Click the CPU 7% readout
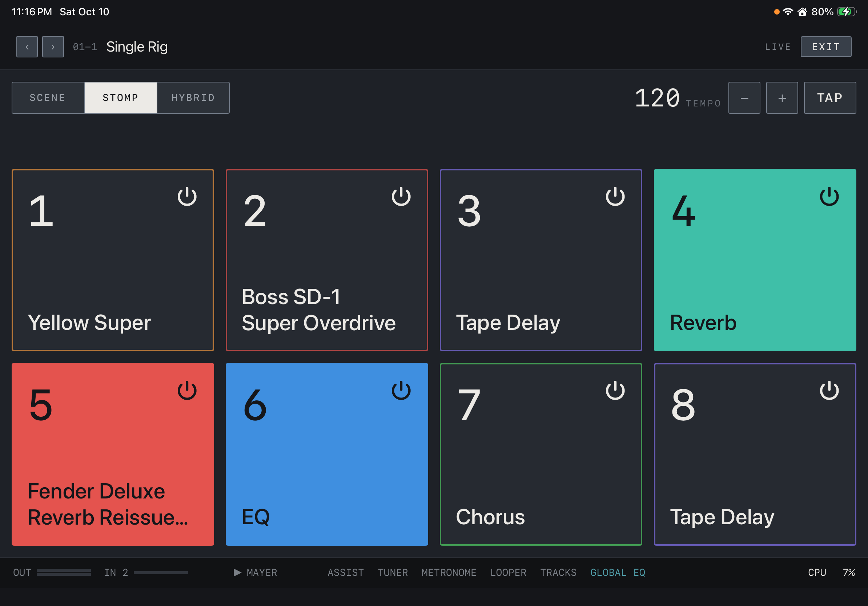 coord(831,572)
